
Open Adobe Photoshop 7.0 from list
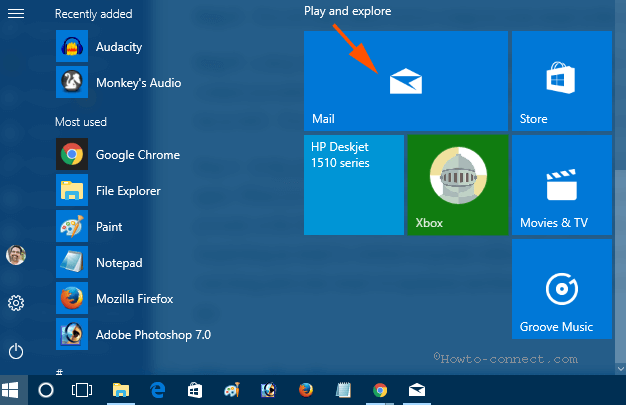tap(136, 334)
